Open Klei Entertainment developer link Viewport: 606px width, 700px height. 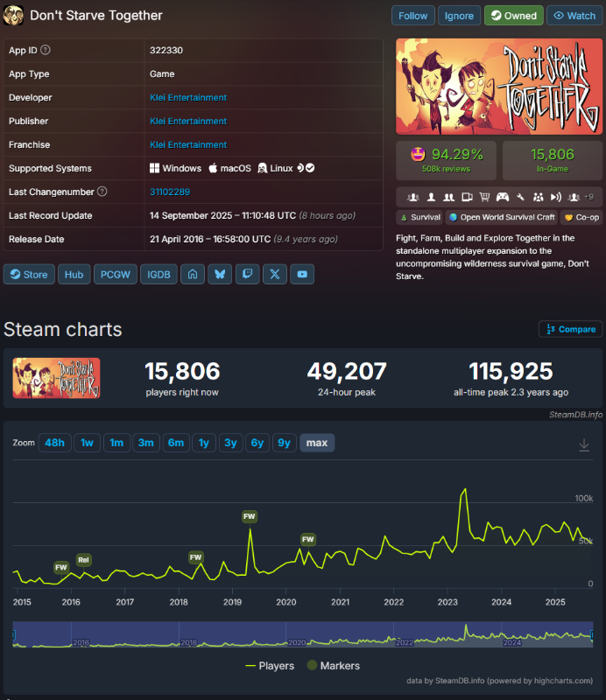pos(188,98)
